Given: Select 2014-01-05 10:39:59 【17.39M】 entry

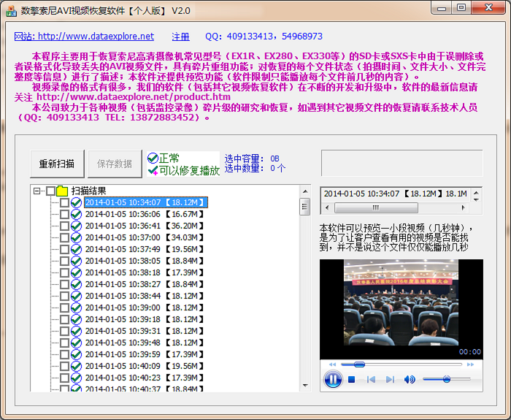Looking at the screenshot, I should coord(145,354).
